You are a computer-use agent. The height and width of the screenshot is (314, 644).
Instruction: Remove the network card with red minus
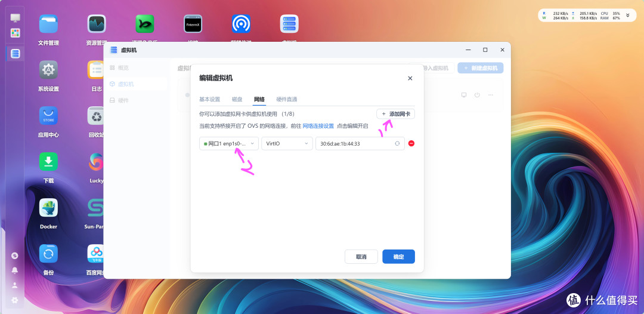tap(411, 143)
